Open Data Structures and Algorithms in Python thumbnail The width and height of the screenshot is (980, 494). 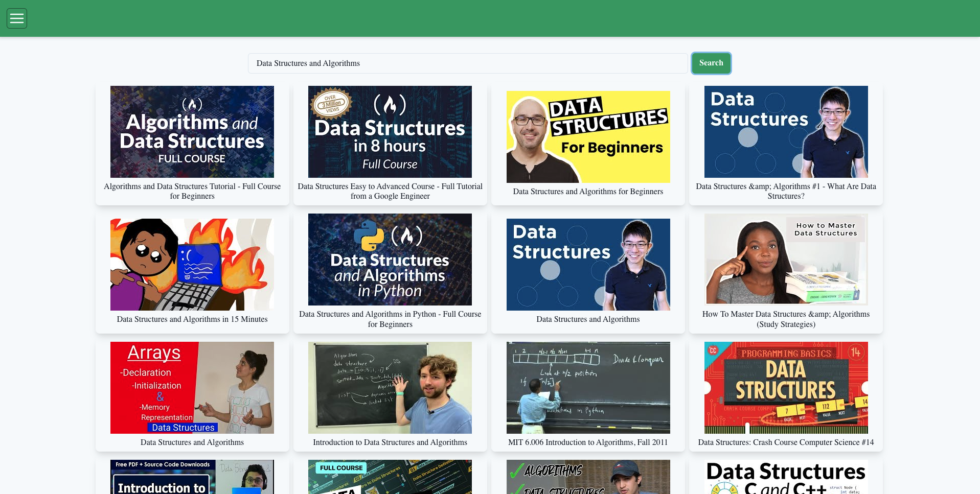click(x=390, y=260)
